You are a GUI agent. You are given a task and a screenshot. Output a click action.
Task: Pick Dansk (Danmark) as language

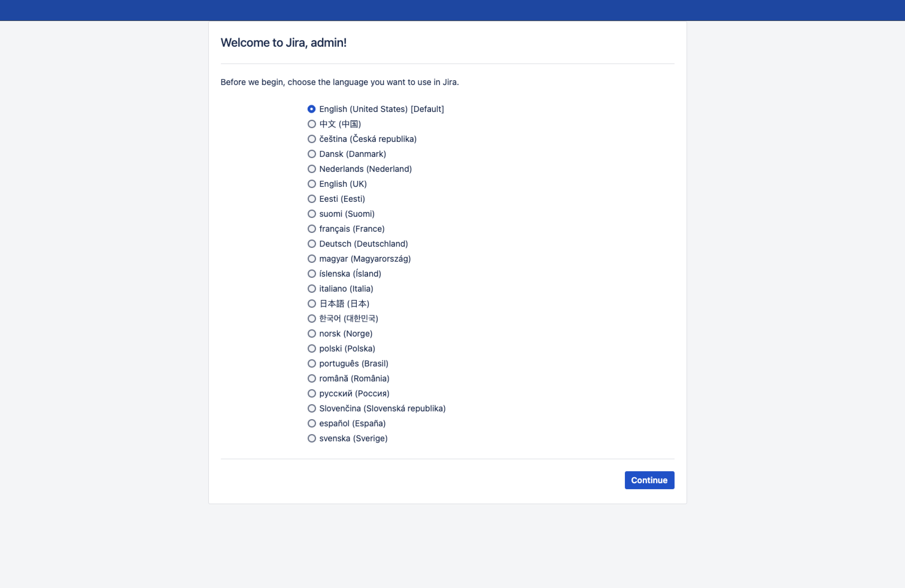[312, 154]
